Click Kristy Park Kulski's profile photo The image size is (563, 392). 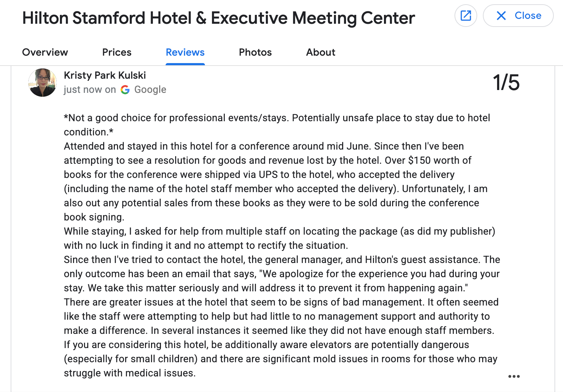[x=43, y=83]
